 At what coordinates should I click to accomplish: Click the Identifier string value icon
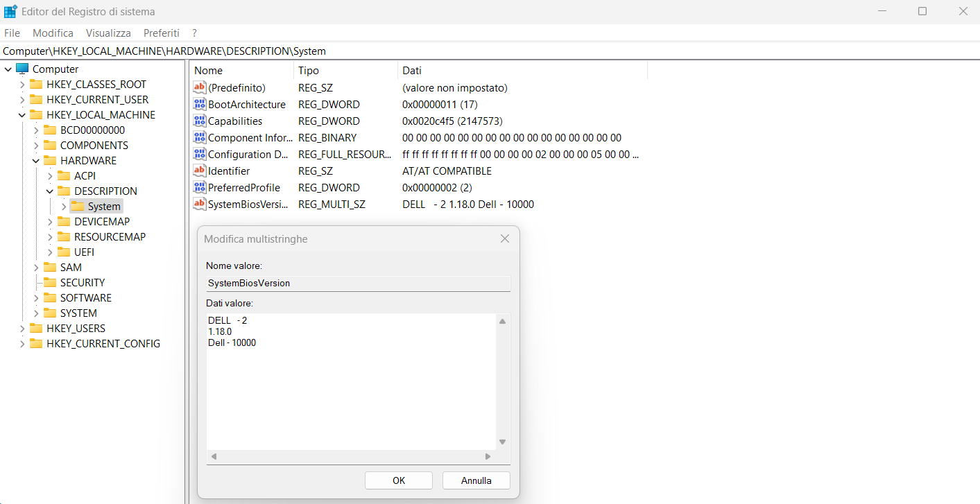point(200,171)
